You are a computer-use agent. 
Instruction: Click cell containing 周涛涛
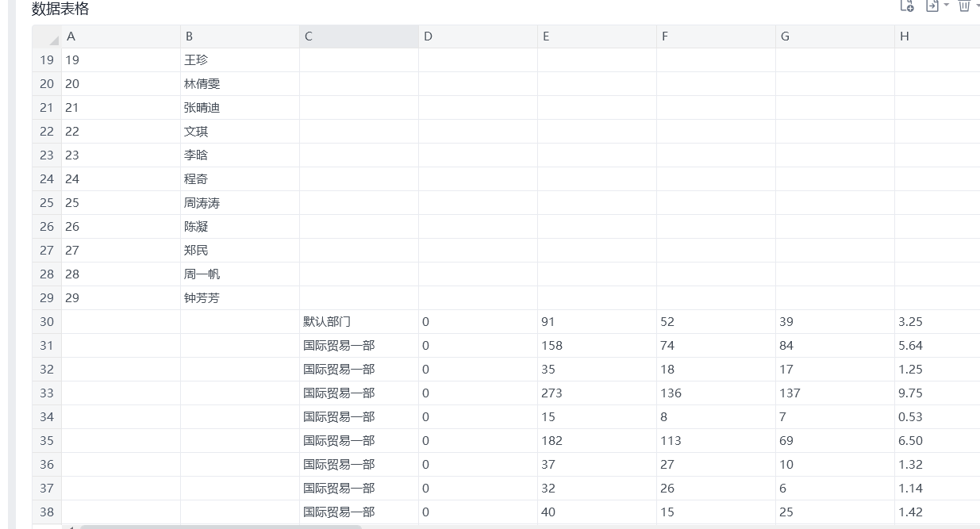240,203
